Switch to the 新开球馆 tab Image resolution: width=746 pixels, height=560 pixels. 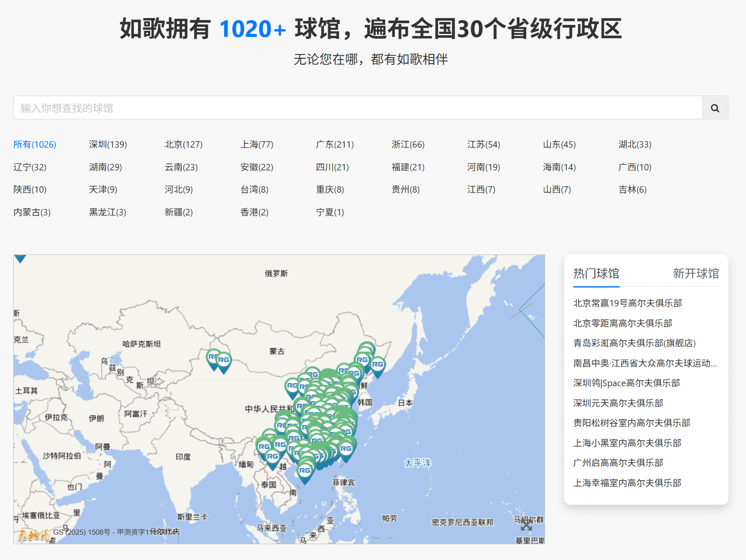[695, 274]
